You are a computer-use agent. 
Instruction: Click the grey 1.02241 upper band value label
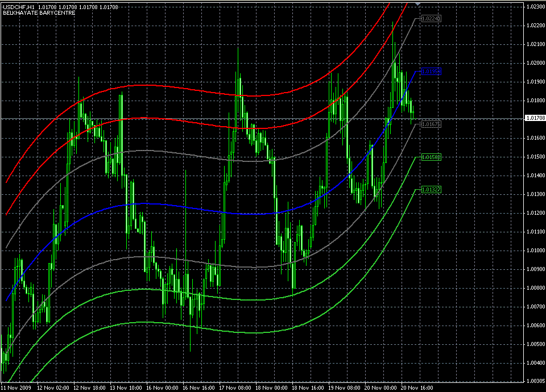(x=431, y=18)
